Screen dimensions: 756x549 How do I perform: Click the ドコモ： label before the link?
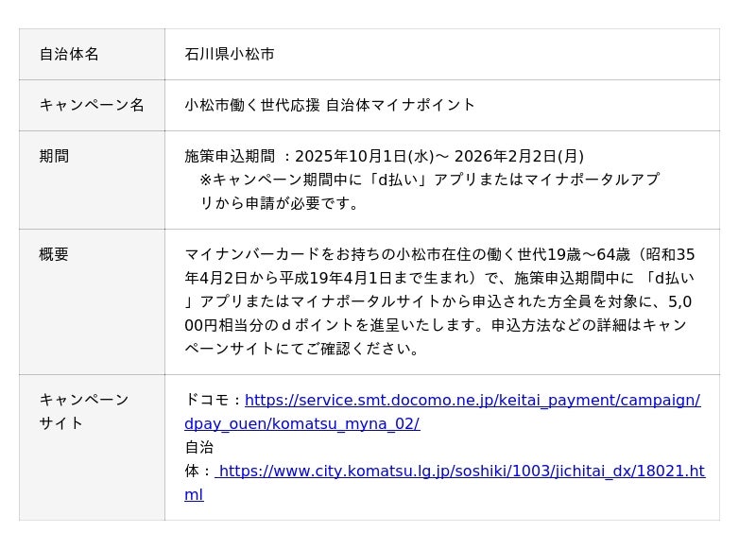pos(214,400)
